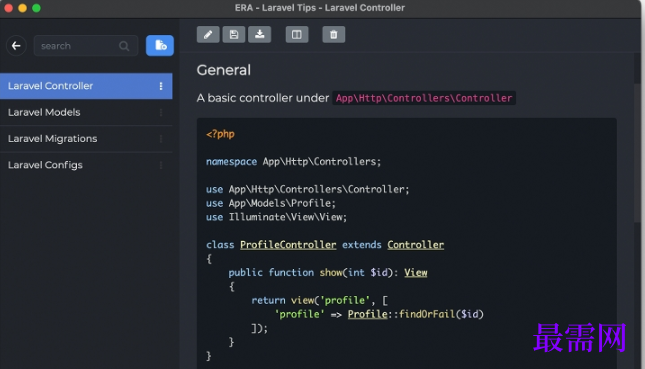
Task: Click the magnifier search icon
Action: point(124,46)
